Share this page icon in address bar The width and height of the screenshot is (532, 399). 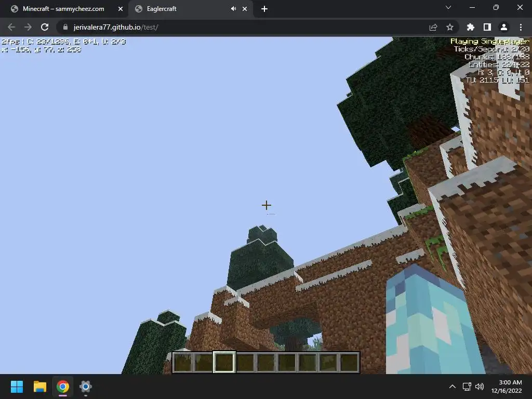point(433,27)
